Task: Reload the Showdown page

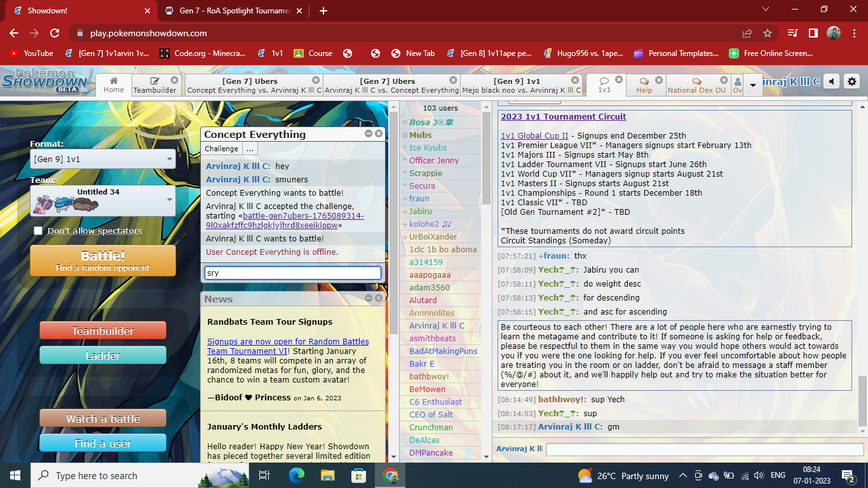Action: tap(55, 33)
